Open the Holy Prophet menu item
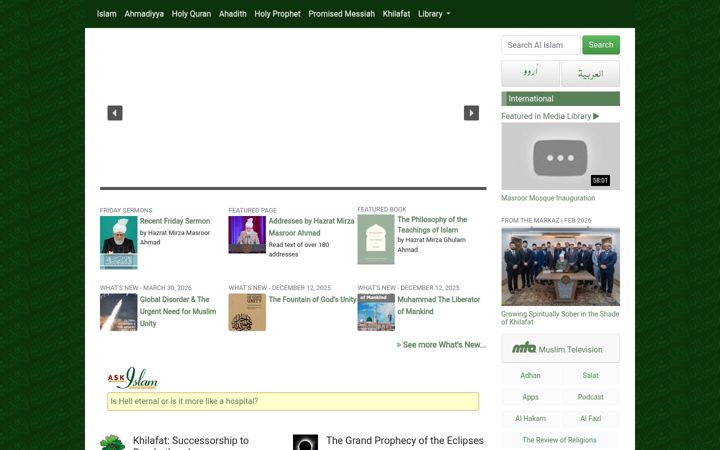 277,14
